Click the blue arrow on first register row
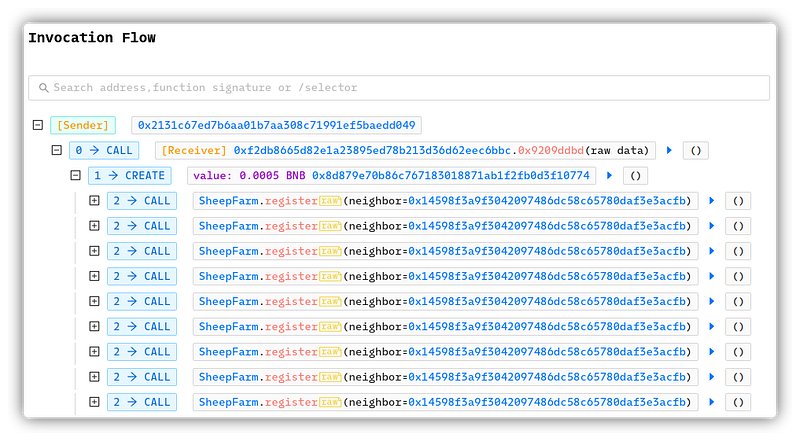800x441 pixels. 712,201
